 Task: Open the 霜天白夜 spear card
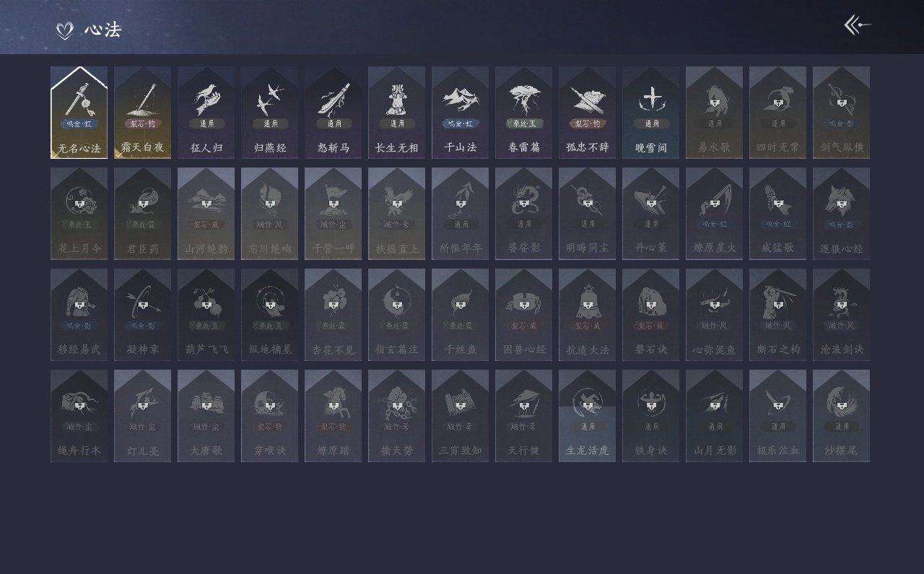(x=142, y=113)
